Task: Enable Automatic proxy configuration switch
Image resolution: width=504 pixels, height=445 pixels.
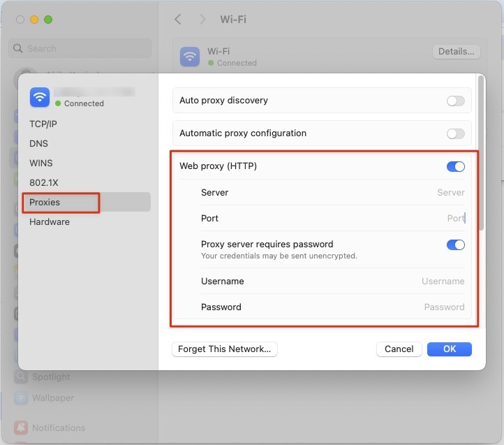Action: click(x=455, y=133)
